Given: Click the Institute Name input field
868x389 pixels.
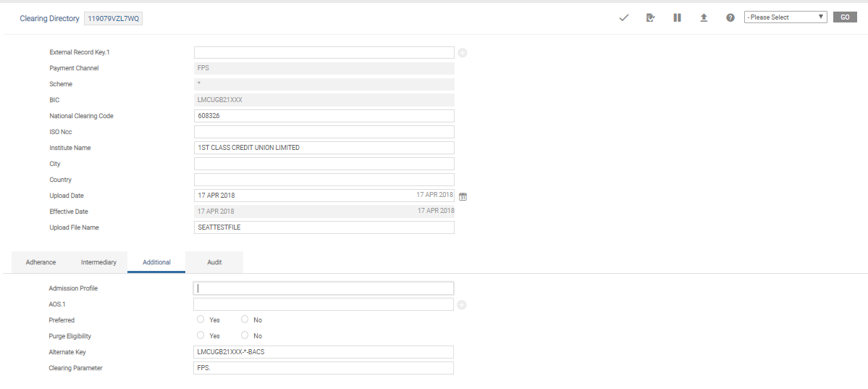Looking at the screenshot, I should click(x=324, y=148).
